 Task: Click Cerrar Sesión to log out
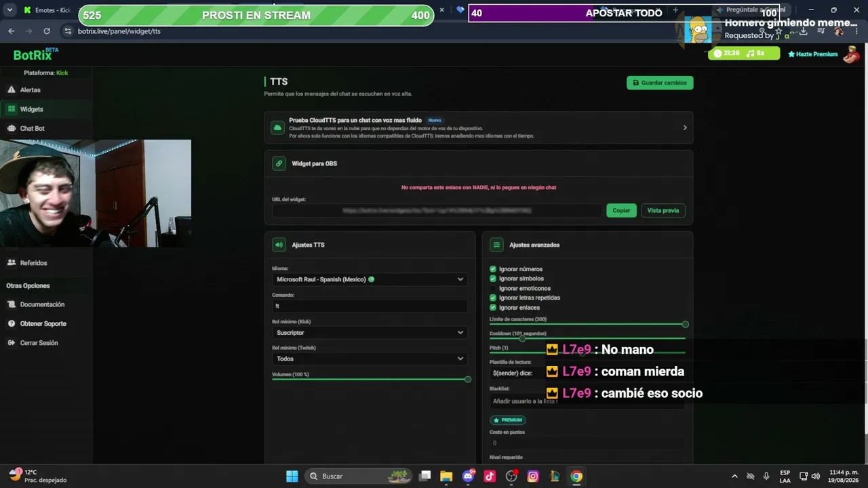click(46, 343)
